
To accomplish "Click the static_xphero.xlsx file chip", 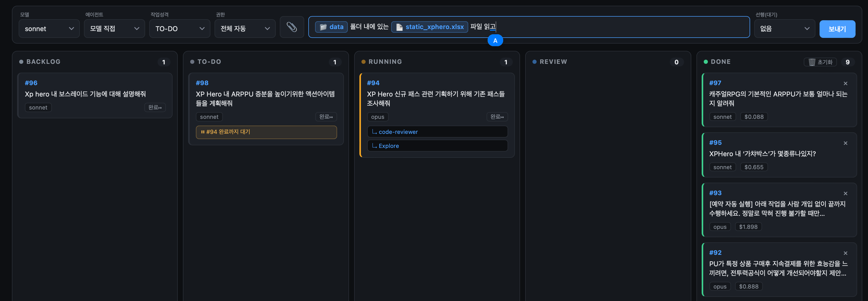I will (429, 27).
